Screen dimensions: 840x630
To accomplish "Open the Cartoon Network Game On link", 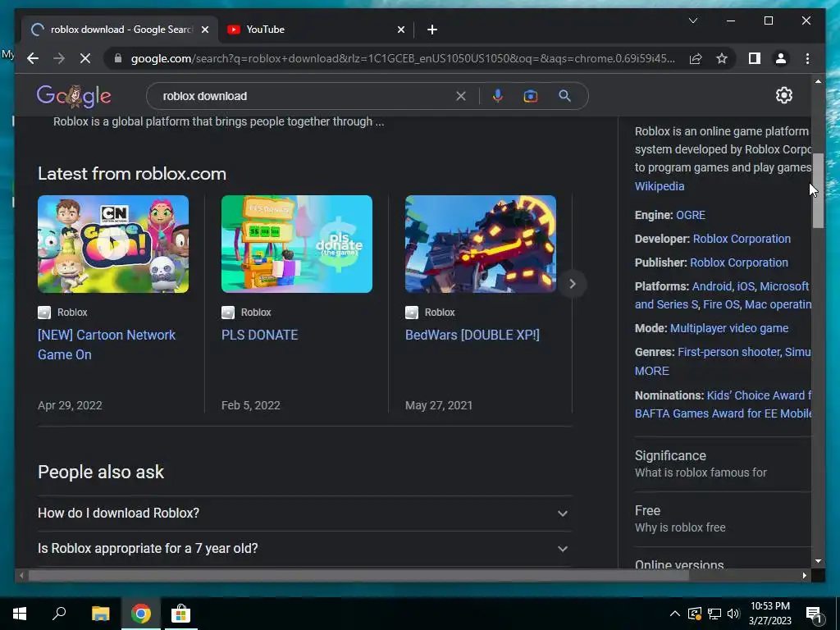I will coord(107,345).
